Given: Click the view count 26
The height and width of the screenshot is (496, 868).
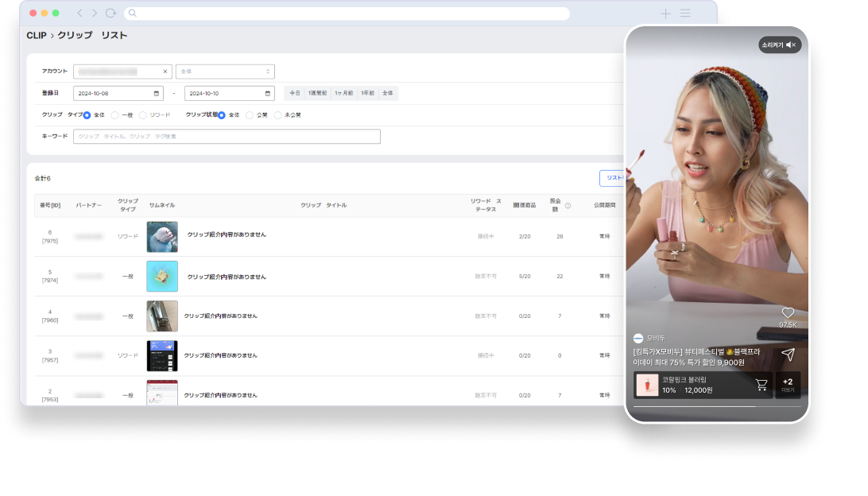Looking at the screenshot, I should pyautogui.click(x=560, y=236).
